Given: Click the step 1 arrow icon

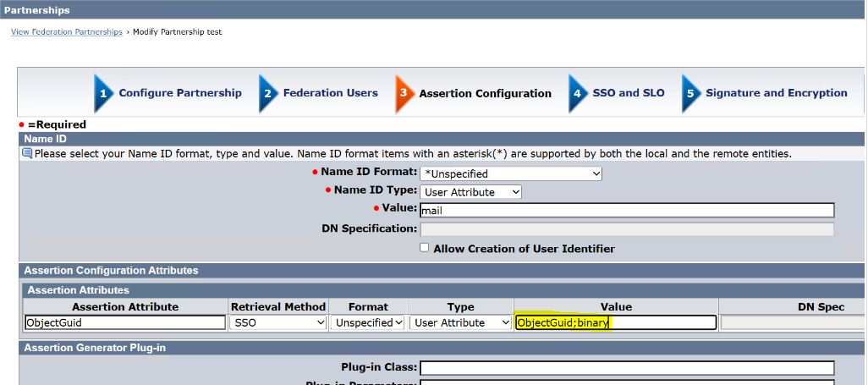Looking at the screenshot, I should (102, 93).
